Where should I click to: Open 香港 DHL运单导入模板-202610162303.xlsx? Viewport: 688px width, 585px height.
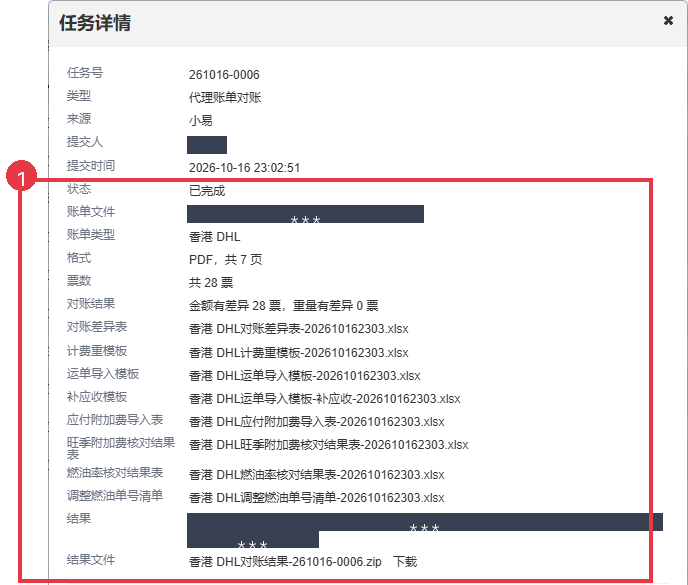[x=305, y=376]
